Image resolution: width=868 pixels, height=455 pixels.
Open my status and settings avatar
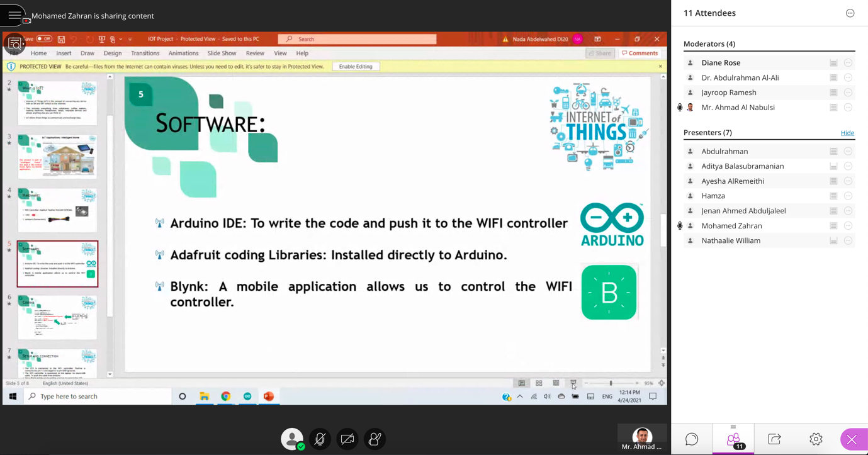pyautogui.click(x=292, y=439)
